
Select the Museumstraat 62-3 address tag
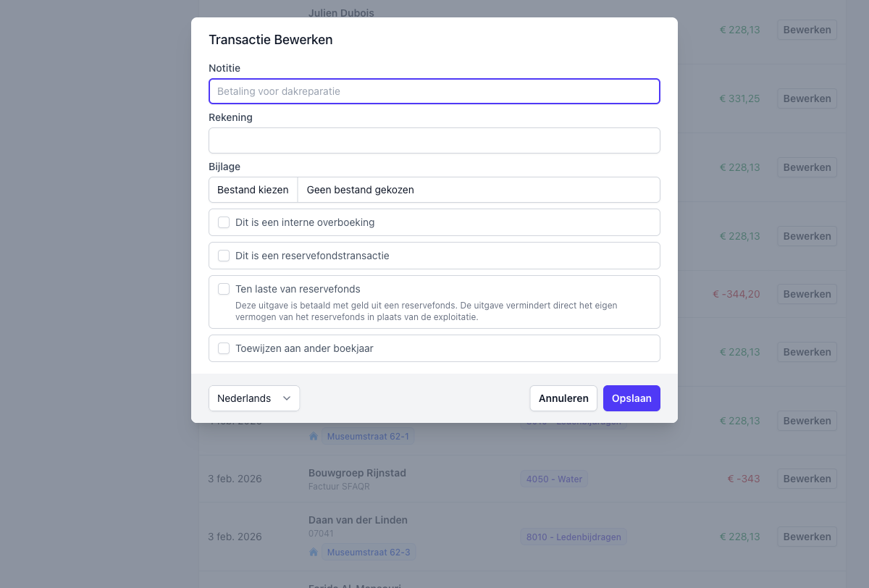[x=369, y=553]
